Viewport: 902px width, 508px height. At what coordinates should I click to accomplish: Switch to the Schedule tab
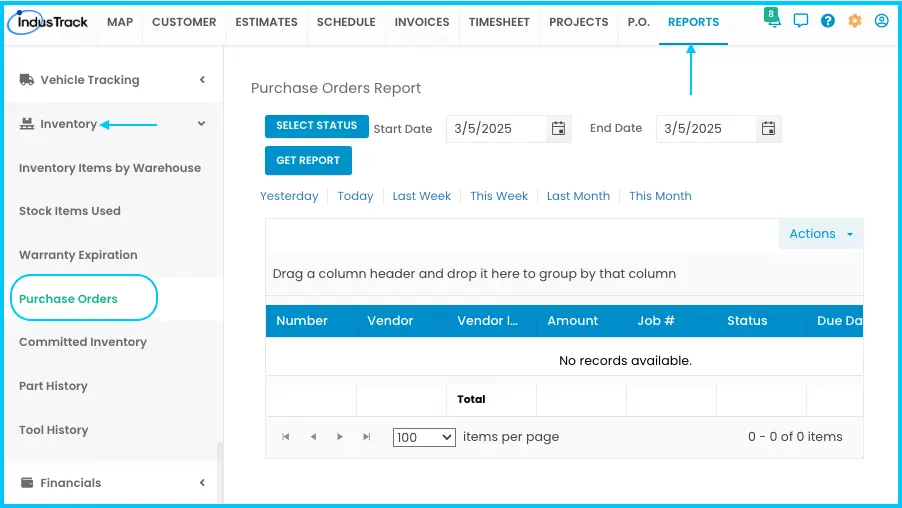[x=346, y=22]
